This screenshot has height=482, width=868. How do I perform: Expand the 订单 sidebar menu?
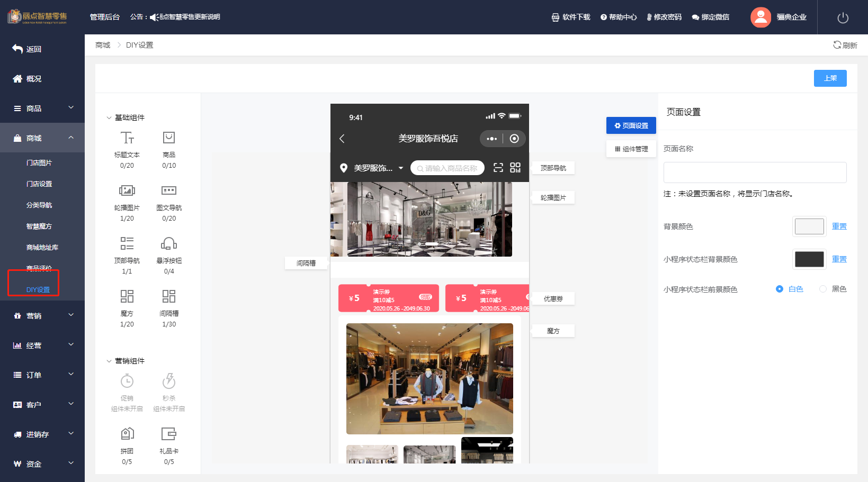pos(42,375)
